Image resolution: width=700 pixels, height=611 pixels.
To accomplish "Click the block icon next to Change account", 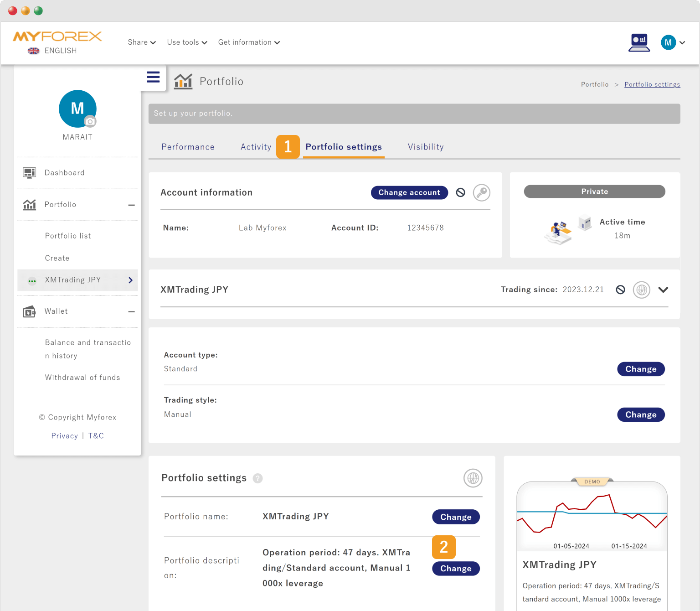I will 461,192.
